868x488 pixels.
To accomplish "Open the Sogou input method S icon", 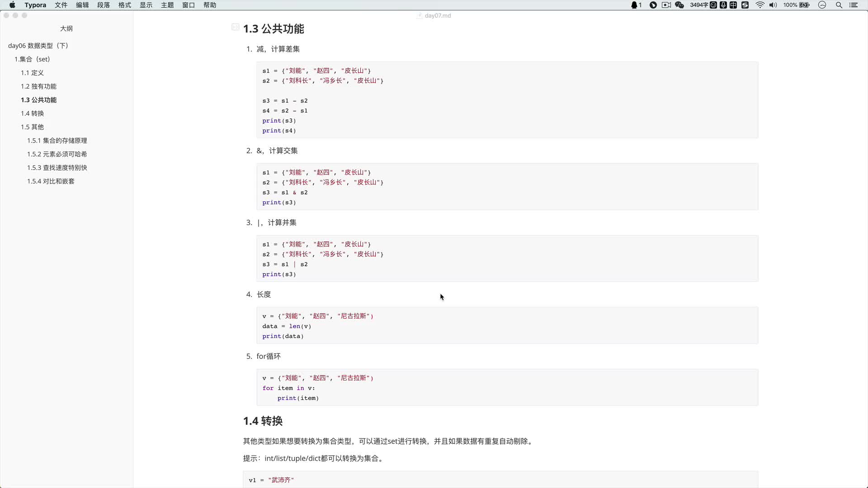I will tap(745, 5).
